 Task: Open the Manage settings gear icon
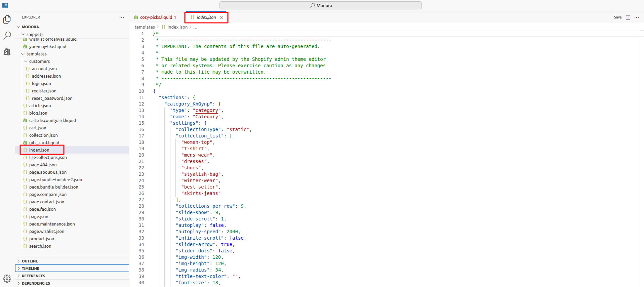pyautogui.click(x=7, y=278)
